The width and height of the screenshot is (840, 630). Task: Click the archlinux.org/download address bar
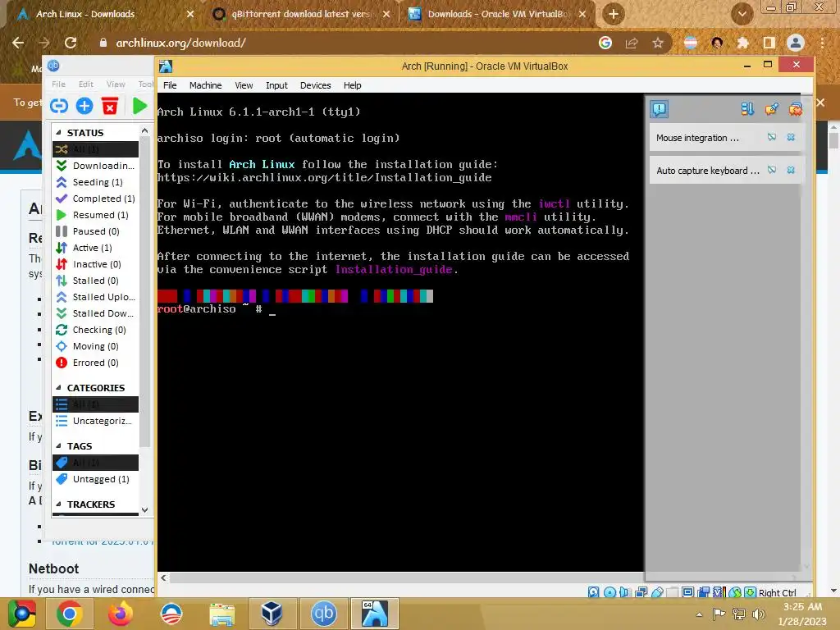[343, 43]
